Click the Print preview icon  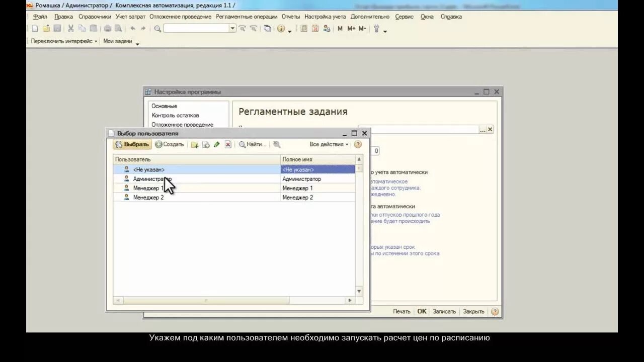118,29
